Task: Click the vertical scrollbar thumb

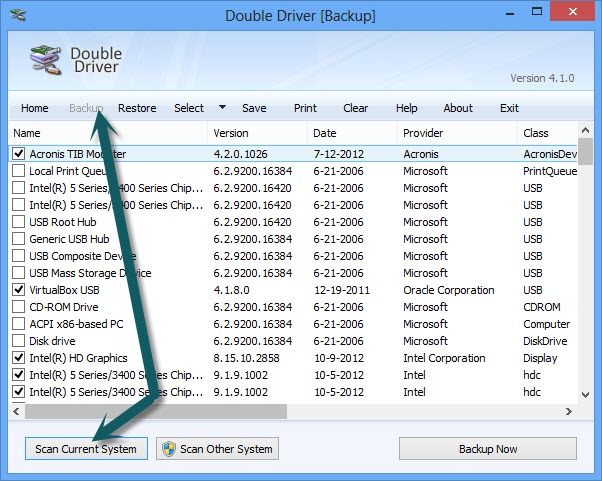Action: pyautogui.click(x=585, y=152)
